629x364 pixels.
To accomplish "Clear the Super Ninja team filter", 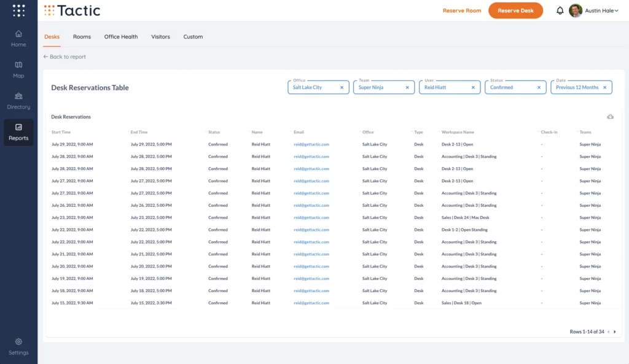I will click(x=407, y=87).
